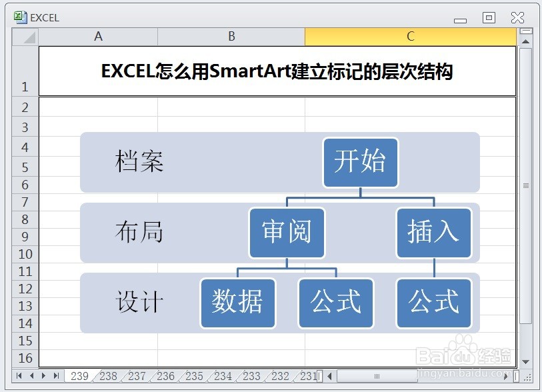Select the 审阅 SmartArt box
The height and width of the screenshot is (392, 542).
click(287, 233)
